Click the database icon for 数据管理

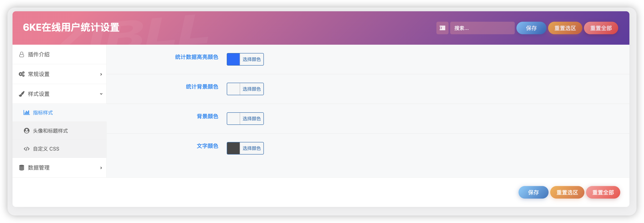click(x=22, y=168)
